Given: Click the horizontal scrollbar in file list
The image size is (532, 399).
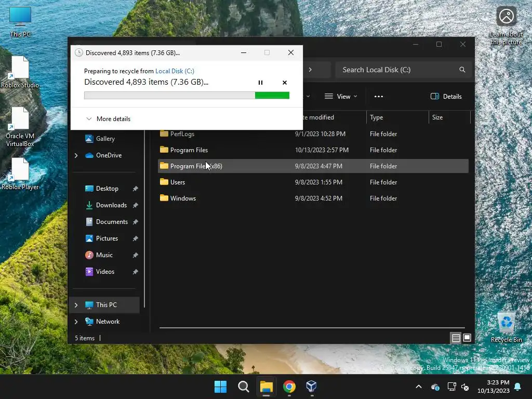Looking at the screenshot, I should tap(312, 328).
